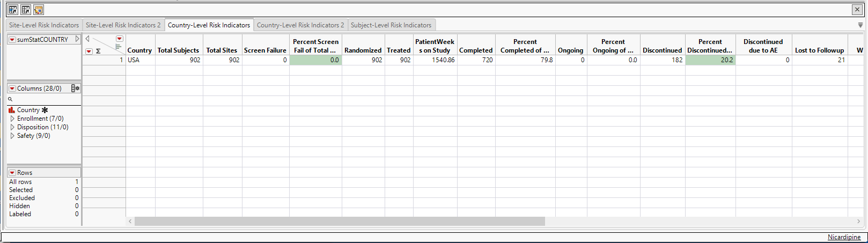Select row number 1 in the table
The image size is (868, 243).
click(x=104, y=60)
